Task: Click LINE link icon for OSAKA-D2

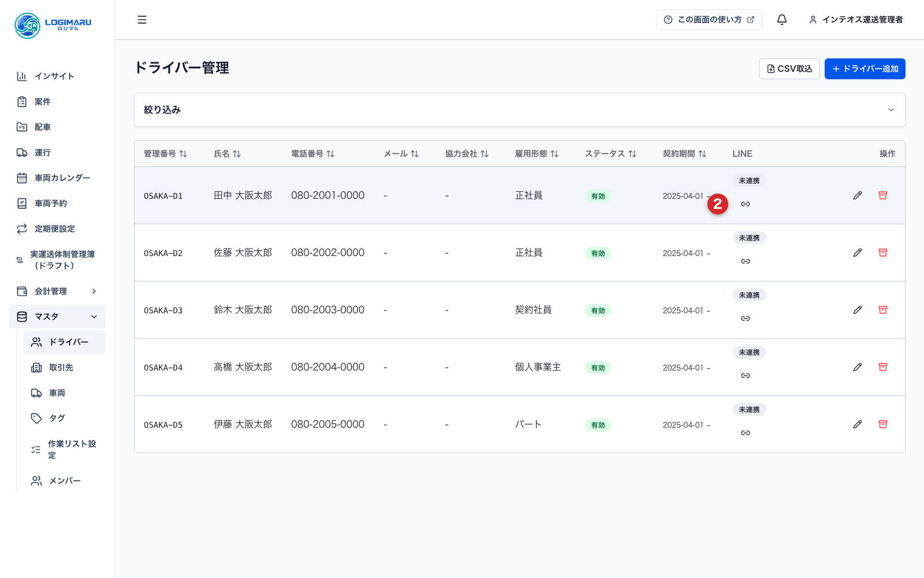Action: [x=746, y=261]
